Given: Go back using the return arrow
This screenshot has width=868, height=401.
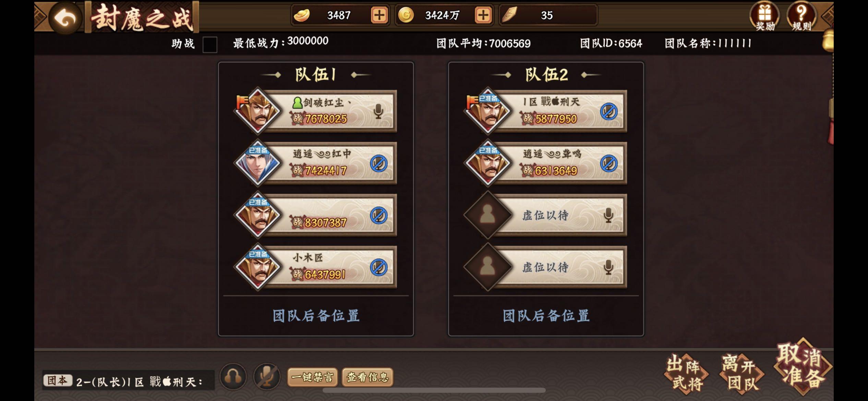Looking at the screenshot, I should pos(65,18).
